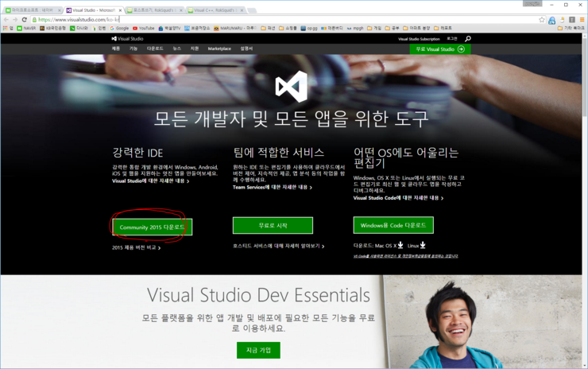Open the NAVER bookmark

tap(26, 28)
